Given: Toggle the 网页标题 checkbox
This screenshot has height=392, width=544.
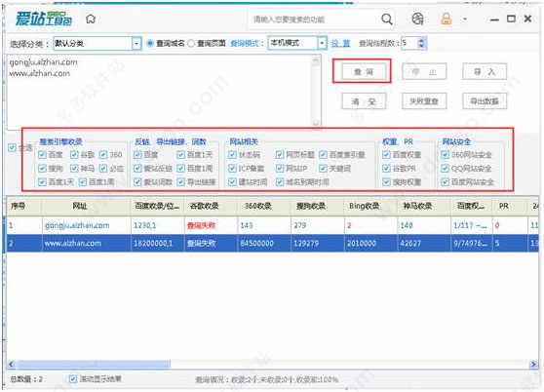Looking at the screenshot, I should click(280, 154).
